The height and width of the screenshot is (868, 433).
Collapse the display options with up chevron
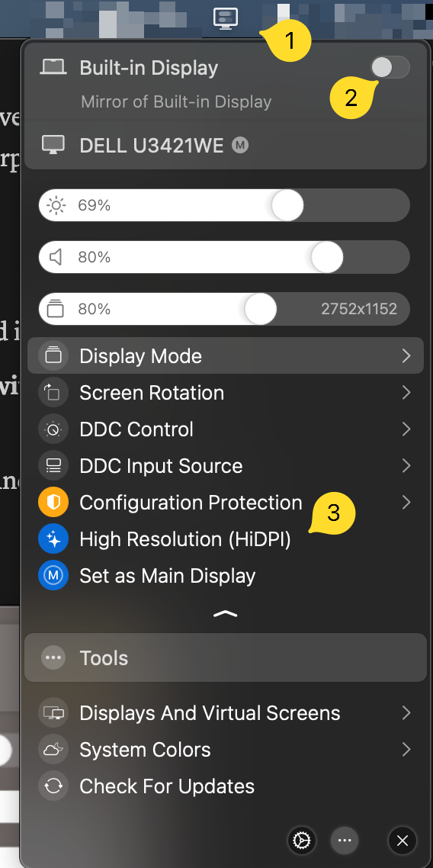click(225, 614)
